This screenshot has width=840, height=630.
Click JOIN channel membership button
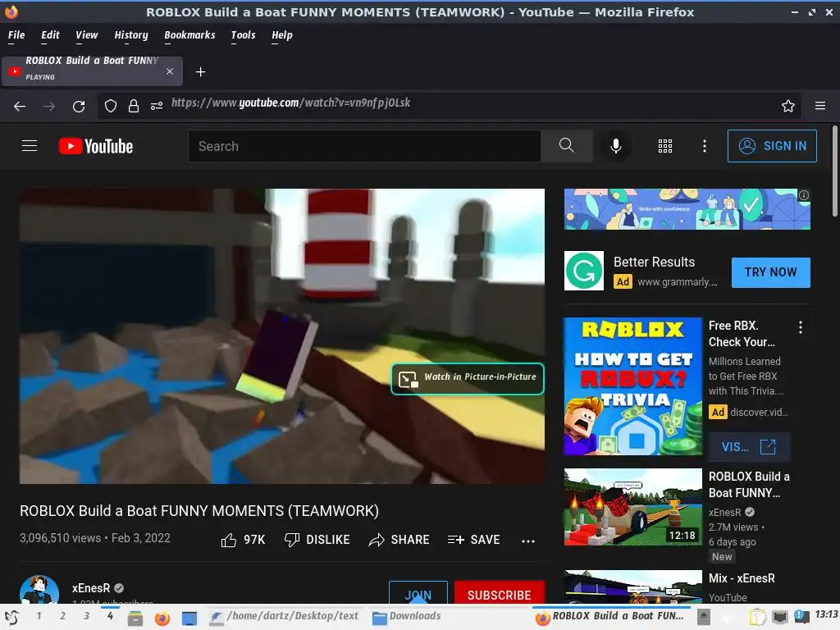pos(418,594)
